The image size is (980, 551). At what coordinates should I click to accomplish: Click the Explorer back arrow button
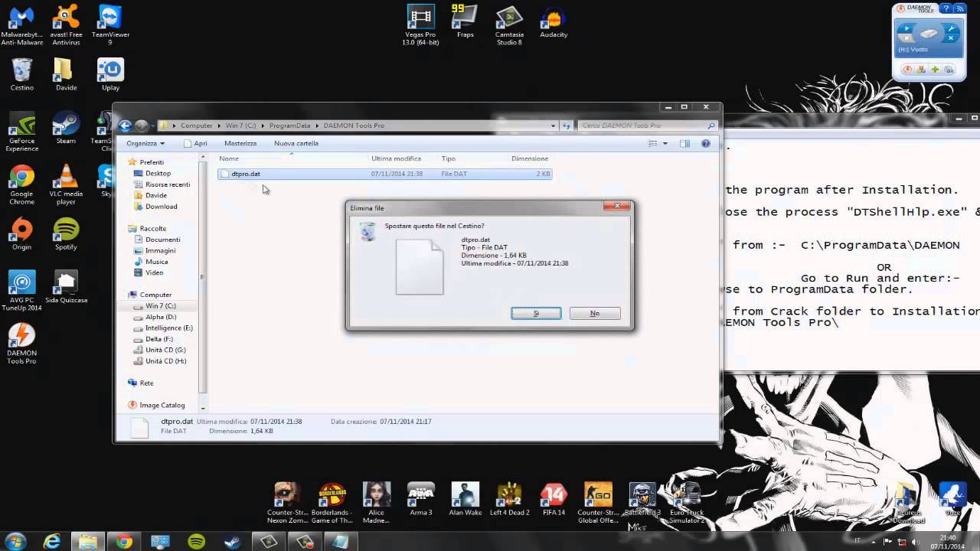[x=125, y=126]
